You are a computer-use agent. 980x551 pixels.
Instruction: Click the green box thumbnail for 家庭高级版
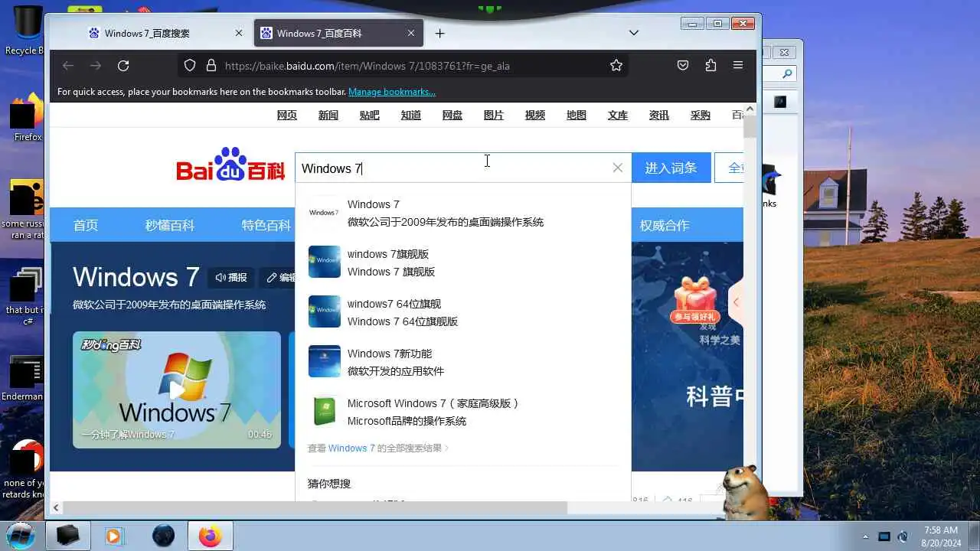coord(325,411)
